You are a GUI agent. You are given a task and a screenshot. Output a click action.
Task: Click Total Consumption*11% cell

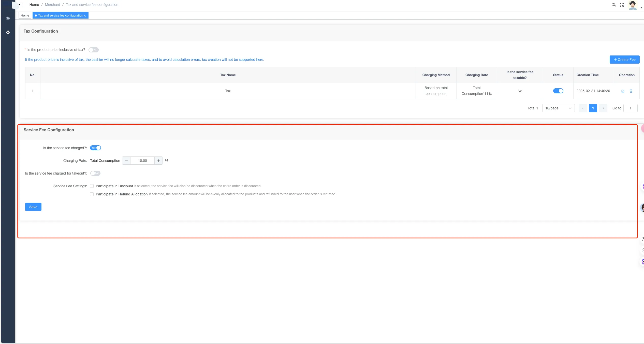point(477,91)
